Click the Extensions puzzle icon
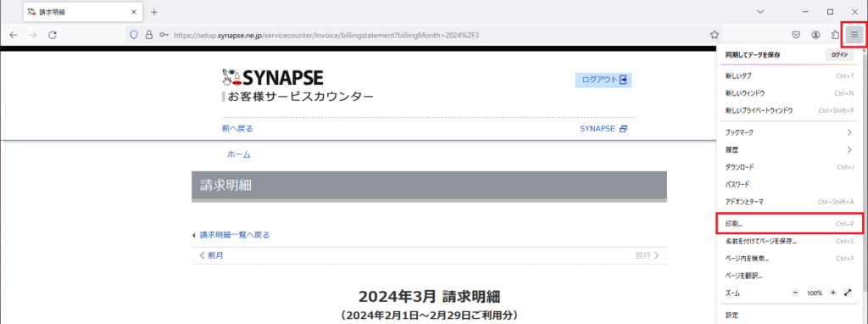The image size is (868, 324). point(835,34)
